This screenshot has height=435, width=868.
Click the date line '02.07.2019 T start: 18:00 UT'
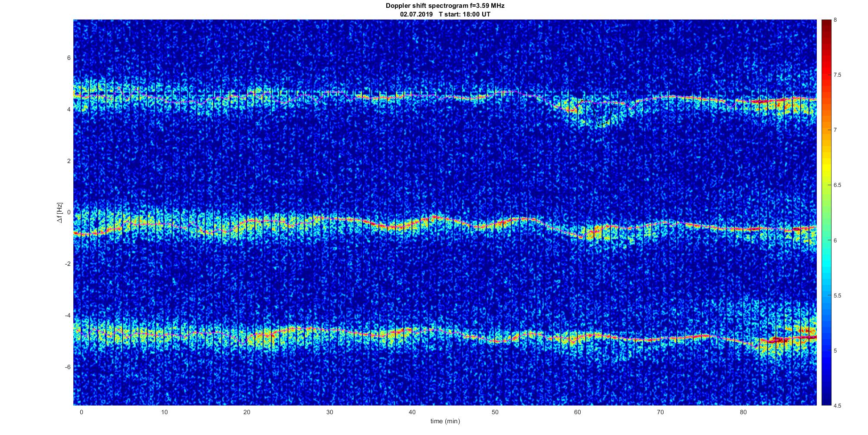(445, 14)
